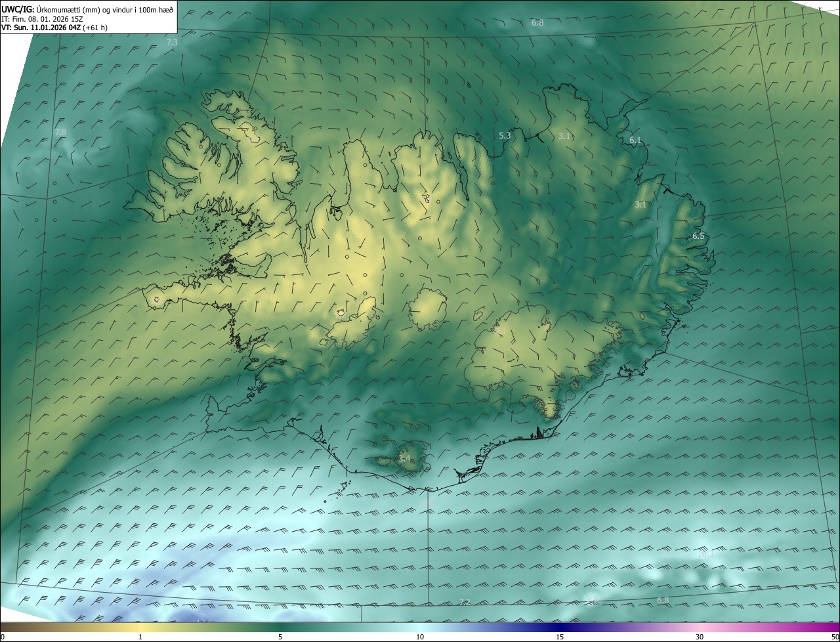Click the 'UWC/IG: Úrkomumætti (mm)' title line
This screenshot has width=840, height=642.
point(87,9)
